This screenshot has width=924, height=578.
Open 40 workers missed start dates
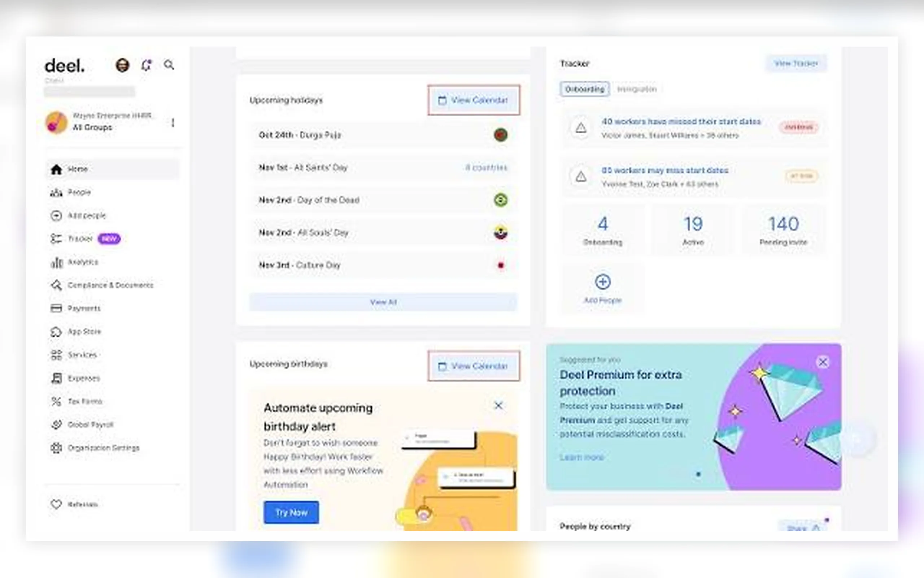pos(694,128)
